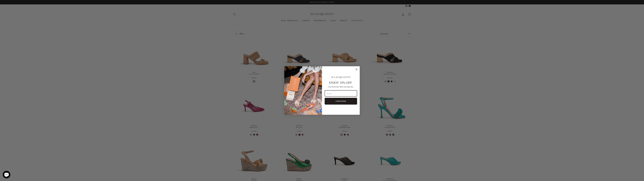Open the Shopify chat bubble

tap(7, 174)
